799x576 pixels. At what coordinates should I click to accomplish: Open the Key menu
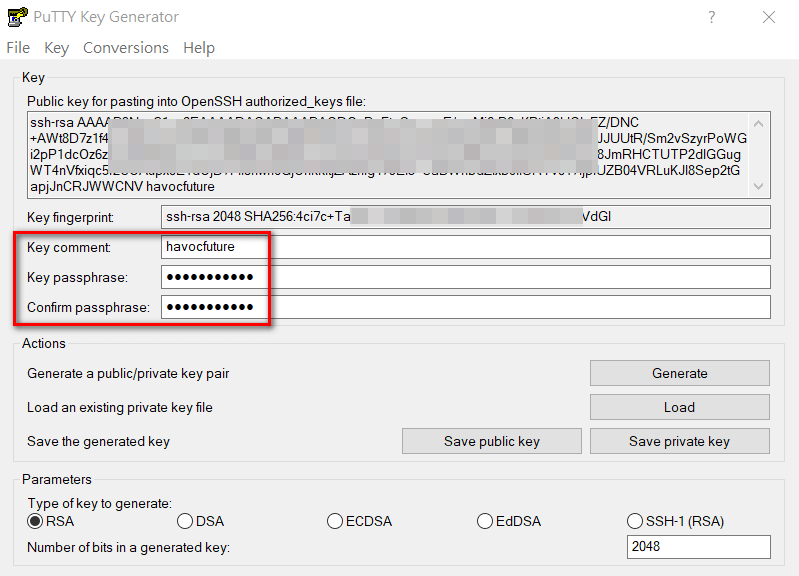tap(57, 48)
